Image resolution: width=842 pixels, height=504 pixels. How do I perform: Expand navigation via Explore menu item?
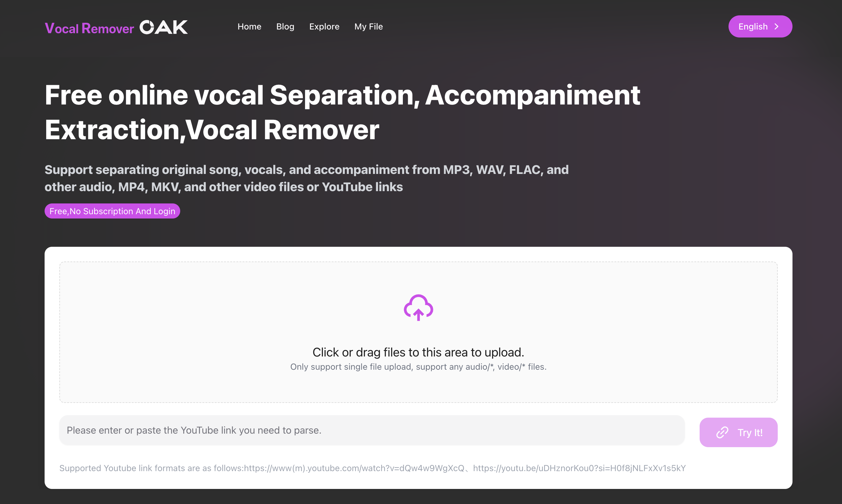point(324,26)
